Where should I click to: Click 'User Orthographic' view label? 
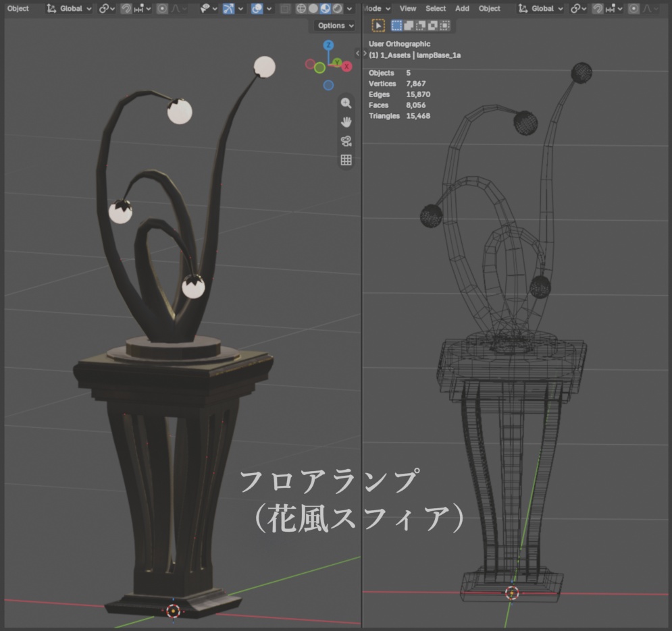(x=399, y=44)
